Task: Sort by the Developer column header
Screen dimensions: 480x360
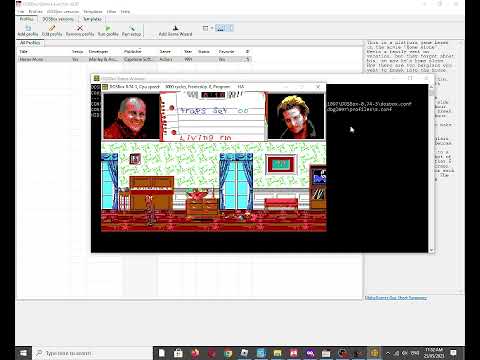Action: (98, 52)
